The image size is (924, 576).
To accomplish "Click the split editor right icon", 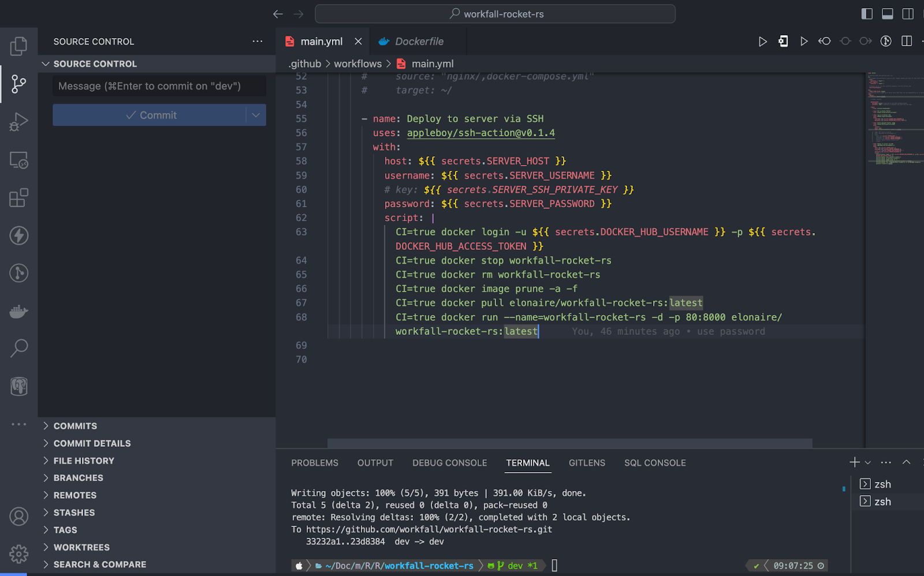I will pyautogui.click(x=907, y=41).
